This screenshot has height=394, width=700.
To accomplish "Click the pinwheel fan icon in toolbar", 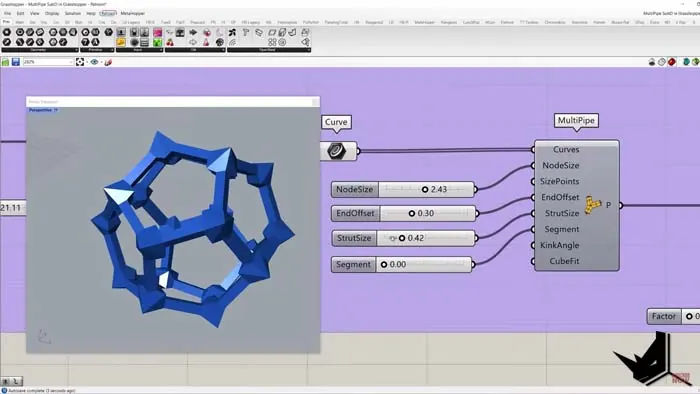I will (x=232, y=33).
